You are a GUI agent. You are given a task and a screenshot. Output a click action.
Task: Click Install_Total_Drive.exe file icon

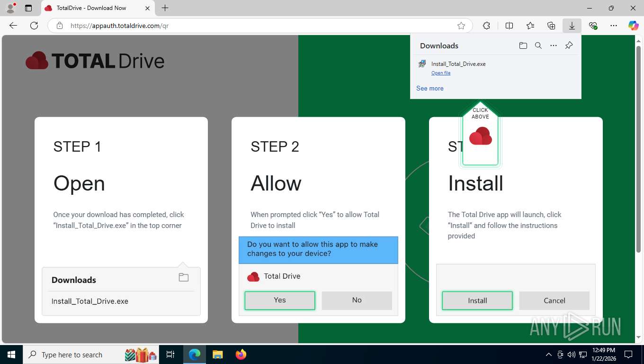pyautogui.click(x=422, y=64)
